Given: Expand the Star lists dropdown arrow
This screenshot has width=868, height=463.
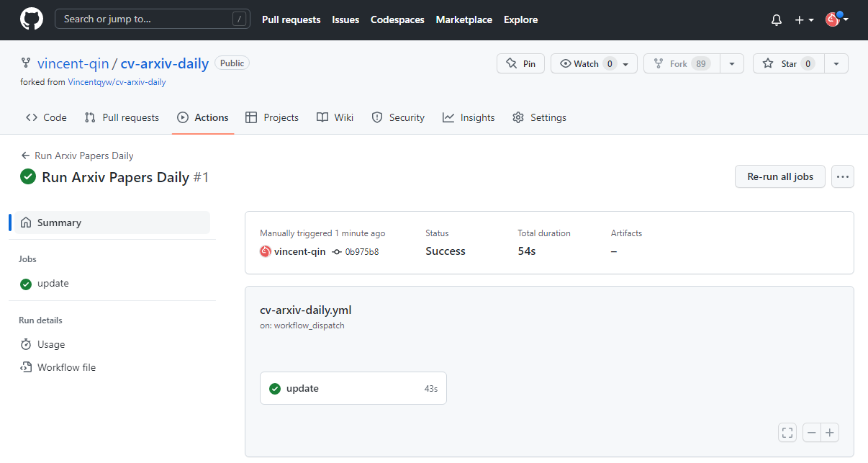Looking at the screenshot, I should click(x=836, y=63).
